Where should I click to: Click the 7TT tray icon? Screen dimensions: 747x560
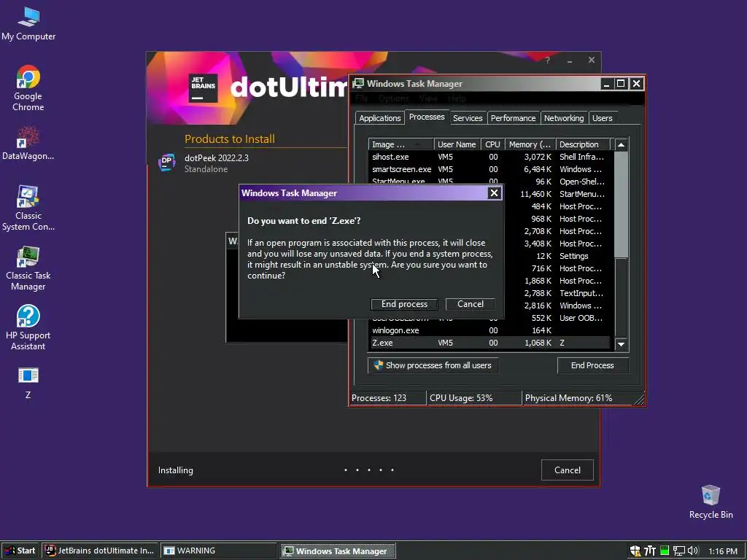[x=650, y=551]
